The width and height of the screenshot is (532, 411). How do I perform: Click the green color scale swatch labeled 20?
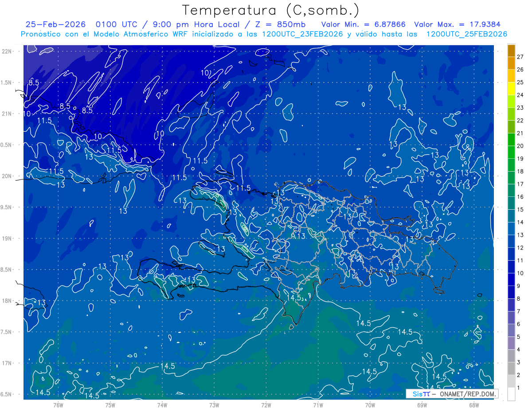[x=511, y=140]
